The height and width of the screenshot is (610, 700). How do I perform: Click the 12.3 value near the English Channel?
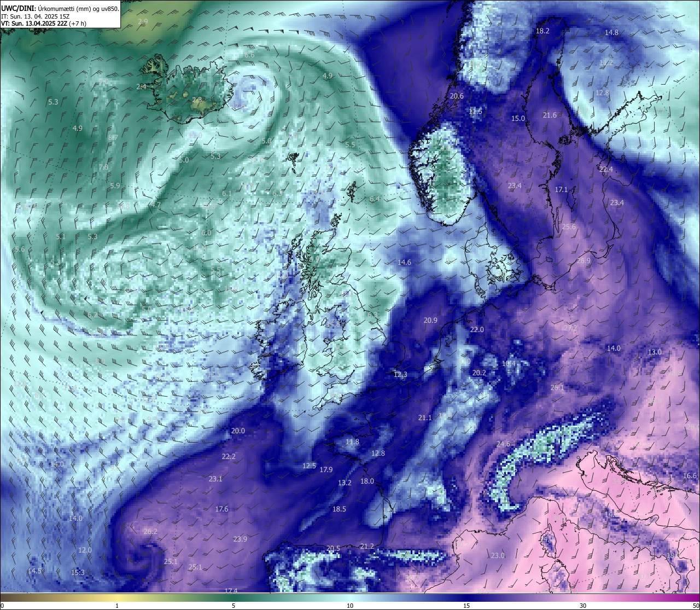400,375
